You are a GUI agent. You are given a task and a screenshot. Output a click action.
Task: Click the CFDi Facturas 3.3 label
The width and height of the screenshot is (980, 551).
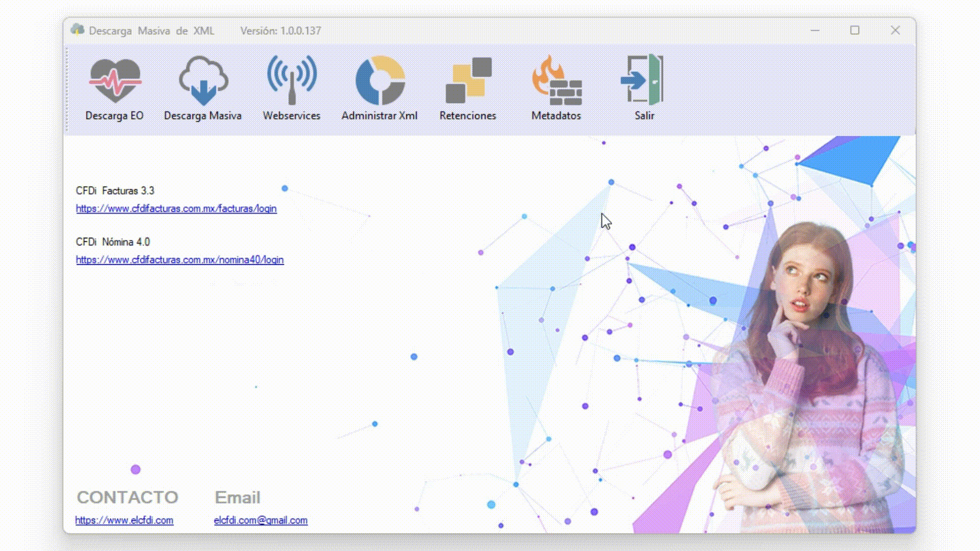115,191
